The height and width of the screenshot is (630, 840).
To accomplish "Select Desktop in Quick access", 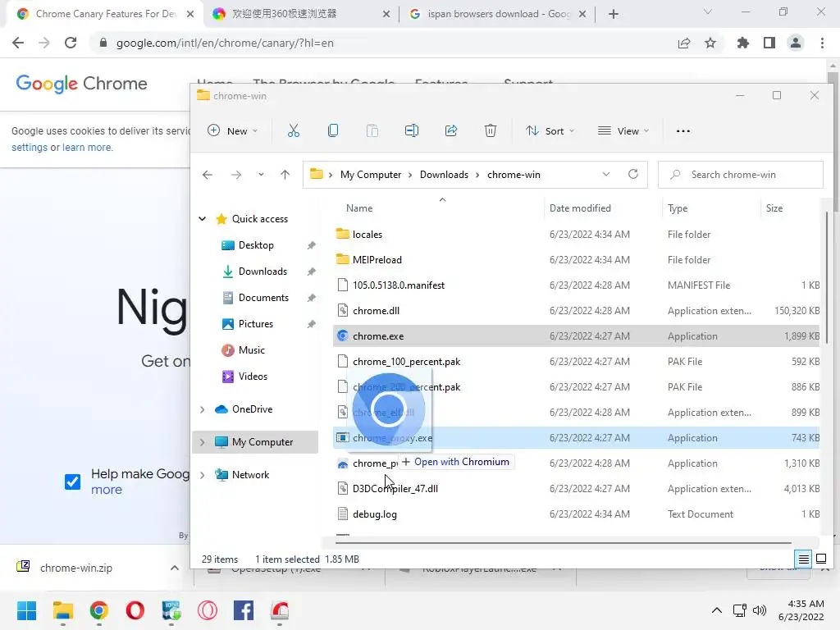I will point(256,244).
